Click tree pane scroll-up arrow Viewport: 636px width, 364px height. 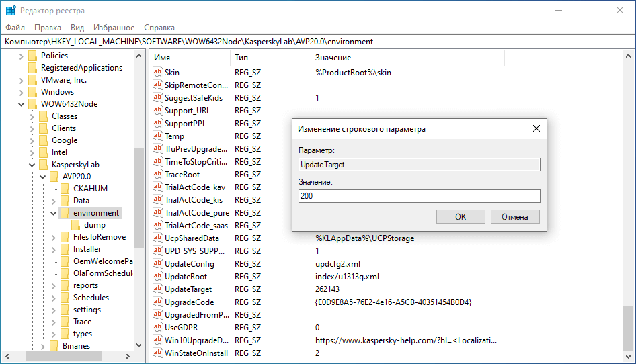[138, 56]
